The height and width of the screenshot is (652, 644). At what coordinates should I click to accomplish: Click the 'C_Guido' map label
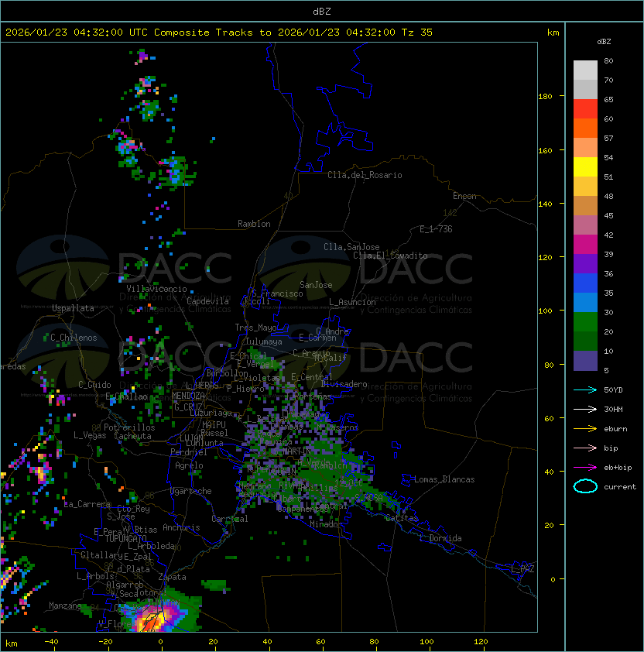(94, 385)
